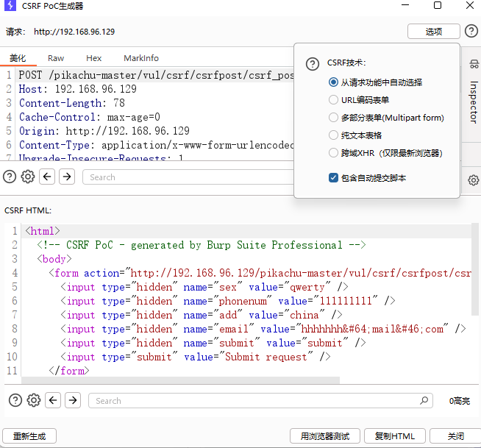Click Content-Type header line

click(x=156, y=145)
